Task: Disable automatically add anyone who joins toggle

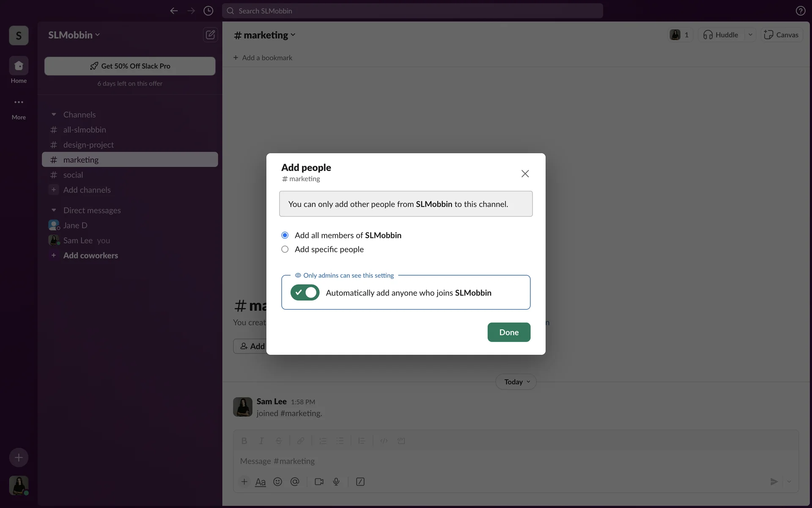Action: tap(304, 293)
